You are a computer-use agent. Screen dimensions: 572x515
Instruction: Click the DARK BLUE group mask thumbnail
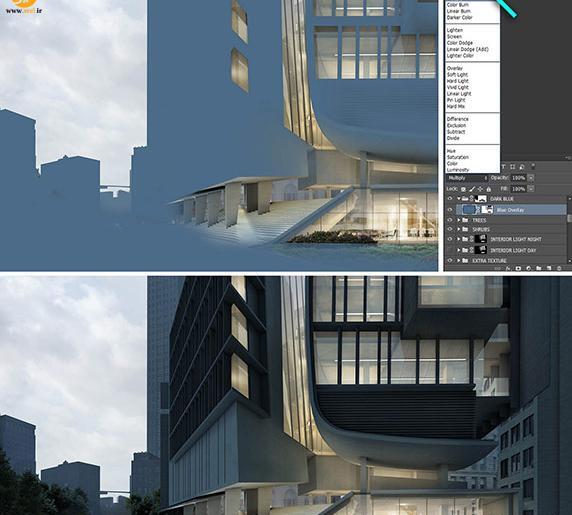pos(481,198)
